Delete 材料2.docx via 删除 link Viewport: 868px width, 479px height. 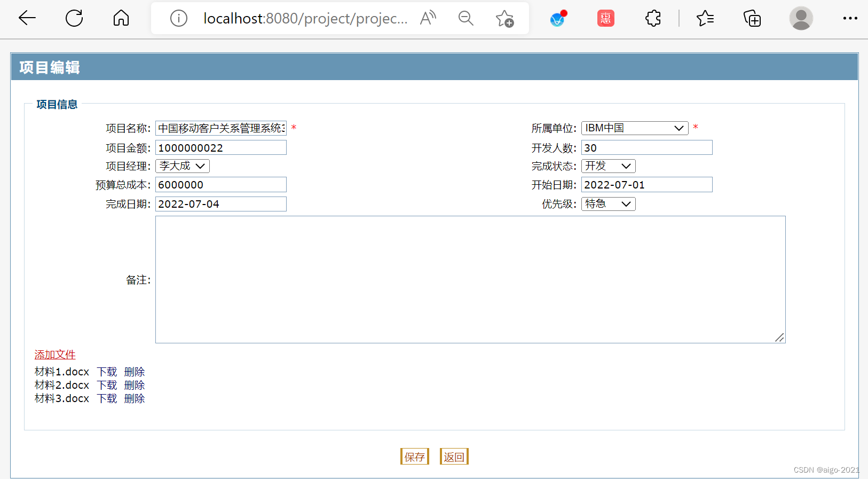(135, 385)
